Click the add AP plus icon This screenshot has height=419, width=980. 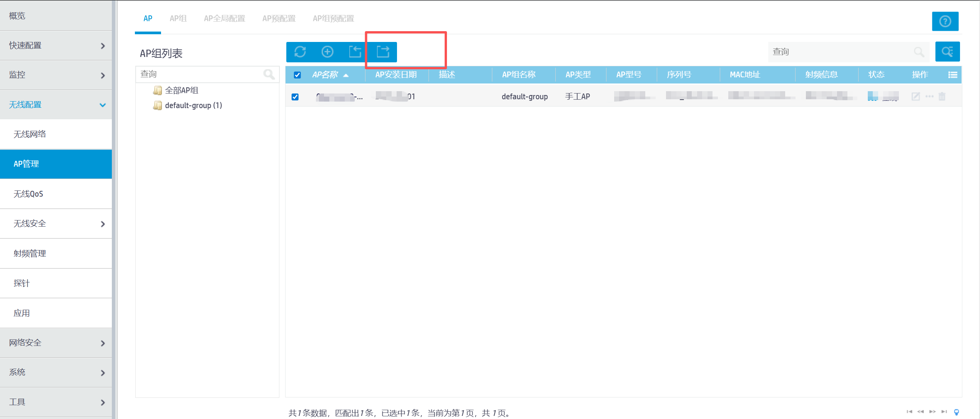coord(327,52)
